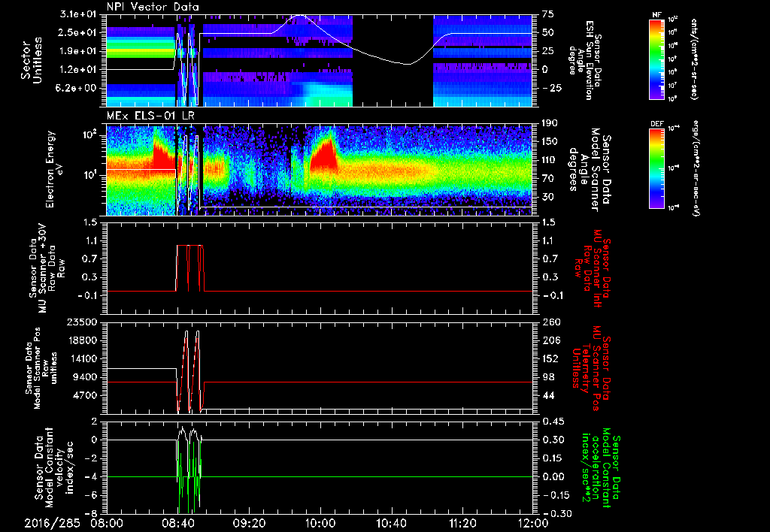Click the '44' telemetry tick label
770x532 pixels.
coord(548,395)
